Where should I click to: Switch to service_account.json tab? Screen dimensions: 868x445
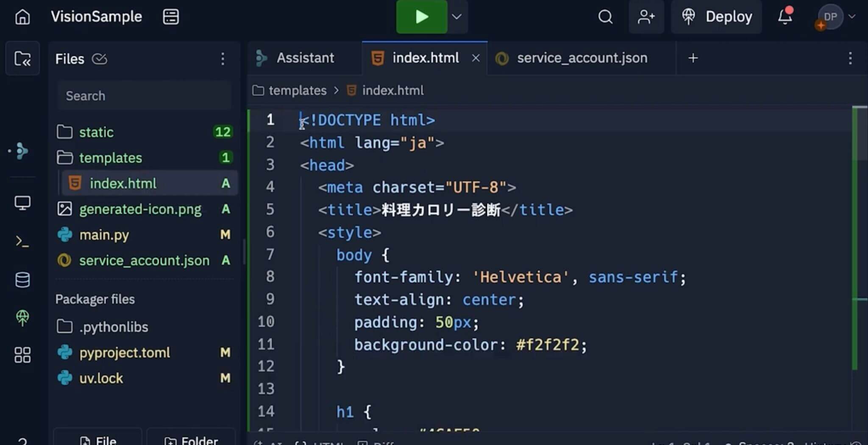tap(581, 58)
